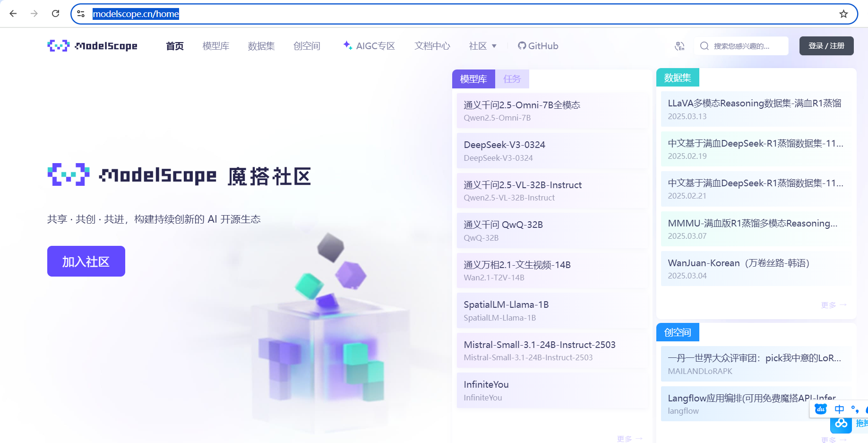
Task: Click the Baidu input method du icon
Action: 821,409
